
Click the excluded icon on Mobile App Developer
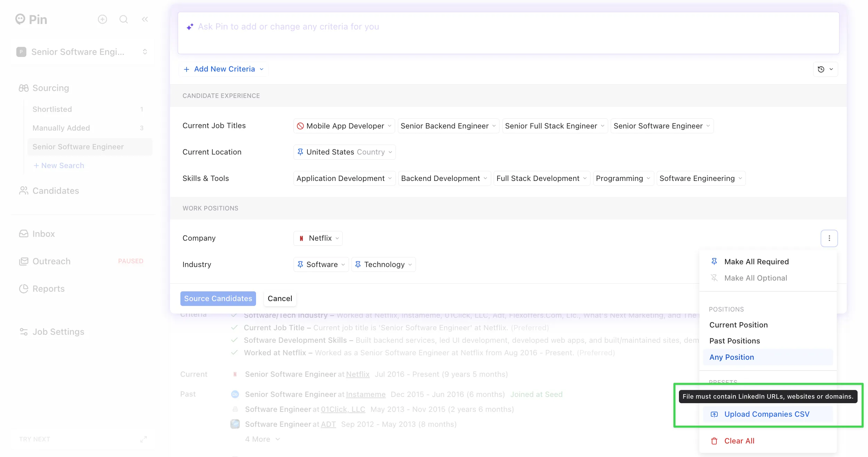click(300, 126)
